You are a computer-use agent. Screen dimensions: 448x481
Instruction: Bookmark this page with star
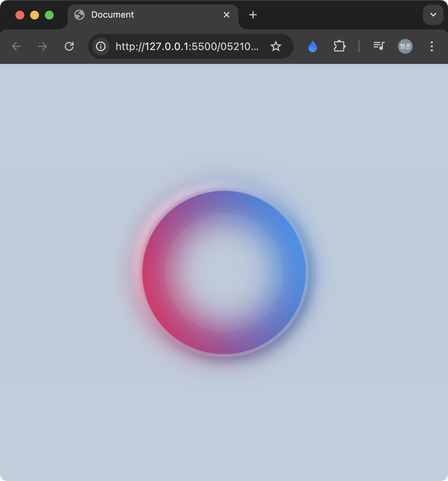pyautogui.click(x=276, y=46)
